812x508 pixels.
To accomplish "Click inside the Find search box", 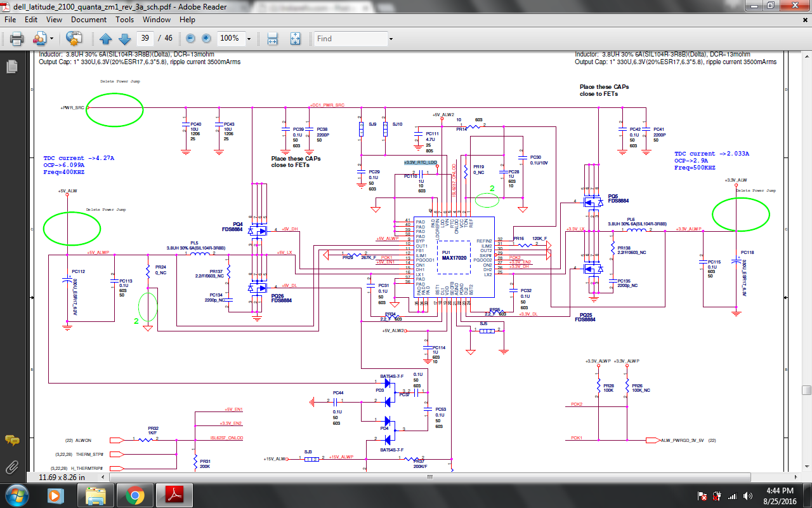I will [x=351, y=39].
